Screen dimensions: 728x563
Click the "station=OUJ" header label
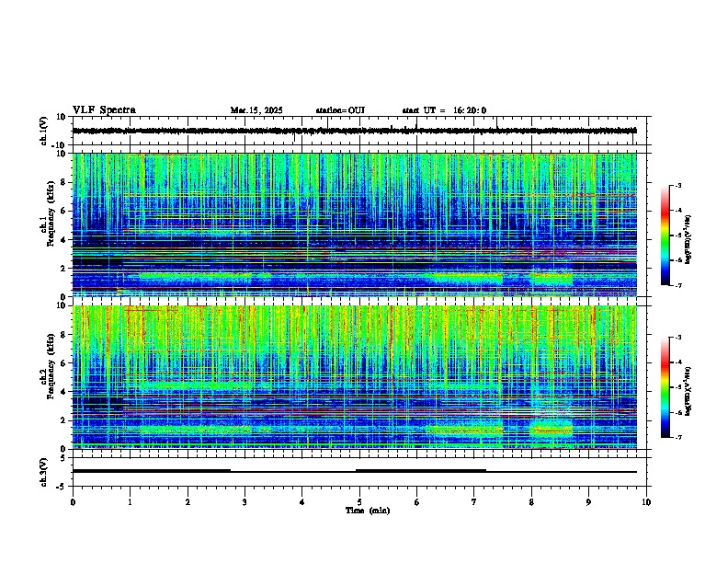[x=340, y=110]
